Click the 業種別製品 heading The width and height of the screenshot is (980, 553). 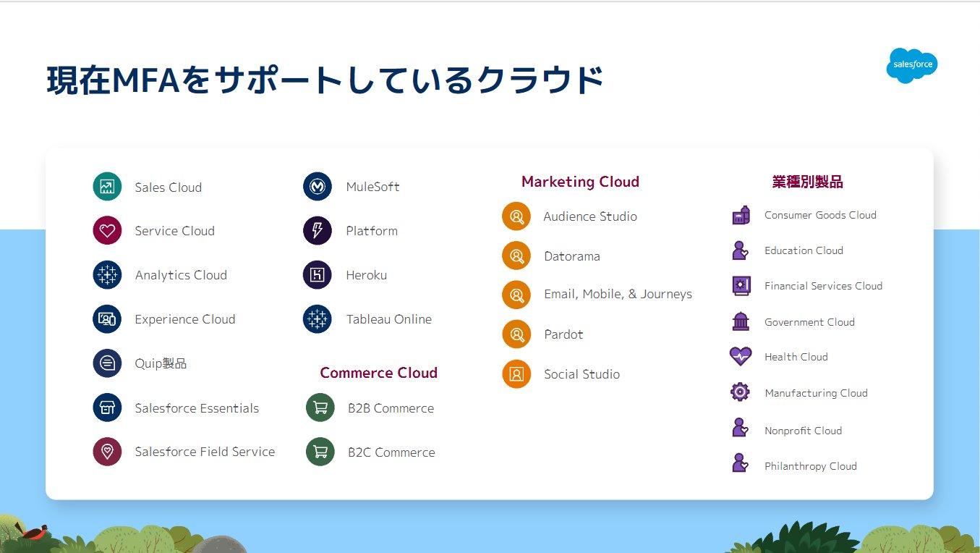pyautogui.click(x=807, y=182)
